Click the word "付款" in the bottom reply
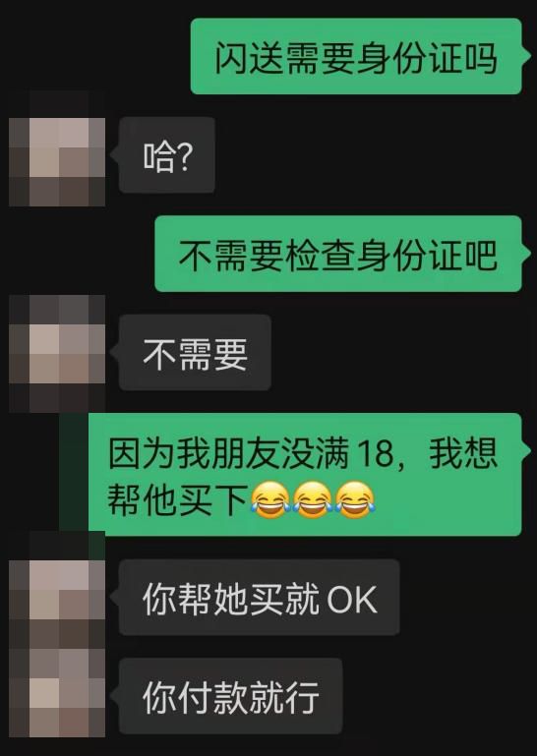The image size is (537, 756). [x=212, y=698]
